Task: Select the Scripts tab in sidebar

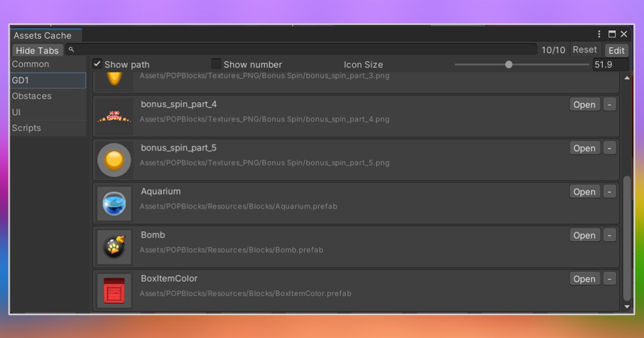Action: 26,128
